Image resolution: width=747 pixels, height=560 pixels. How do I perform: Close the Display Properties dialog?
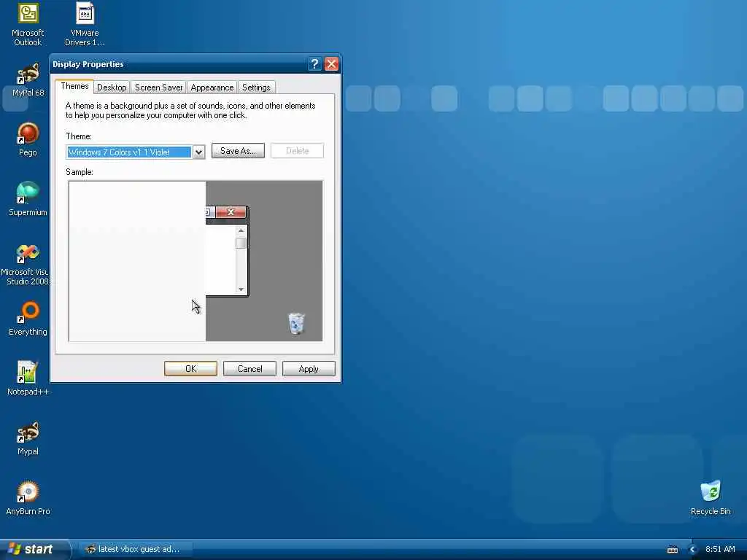332,64
